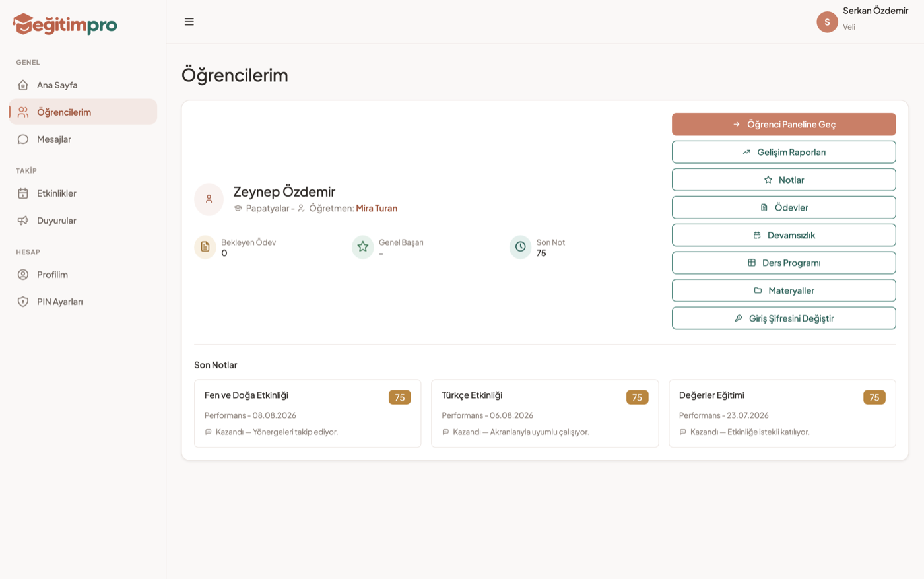
Task: Open the Serkan Özdemir user avatar
Action: [827, 22]
